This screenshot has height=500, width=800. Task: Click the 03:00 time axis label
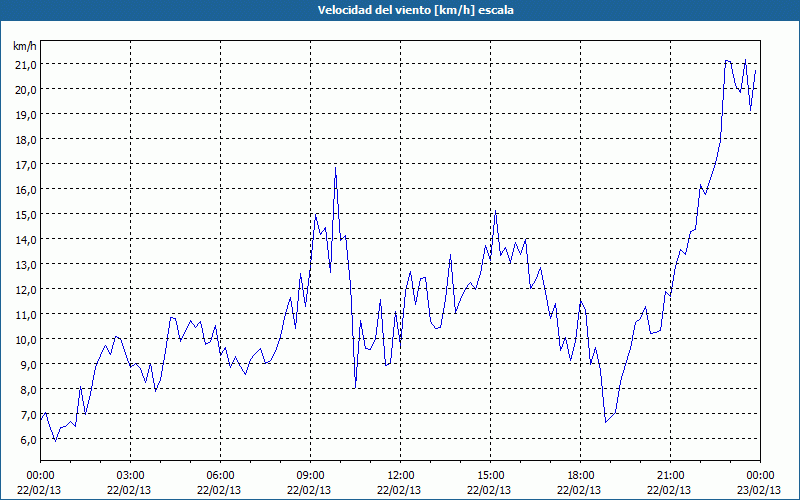(131, 476)
